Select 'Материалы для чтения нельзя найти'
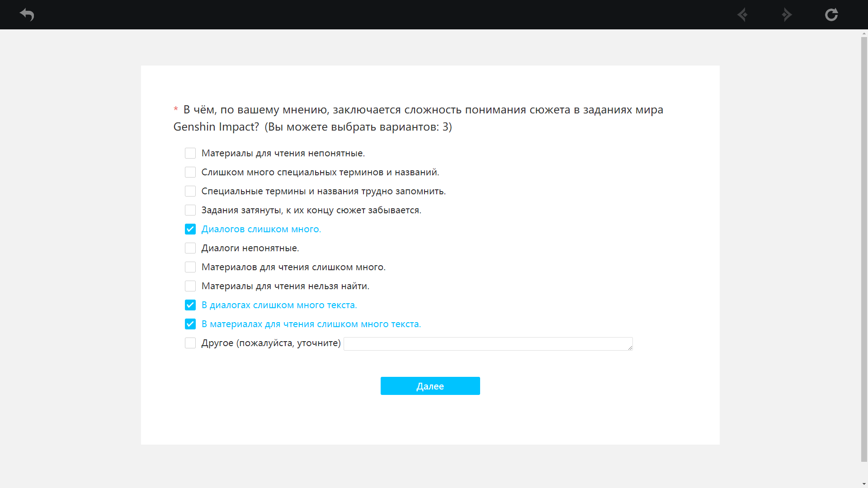 point(190,286)
